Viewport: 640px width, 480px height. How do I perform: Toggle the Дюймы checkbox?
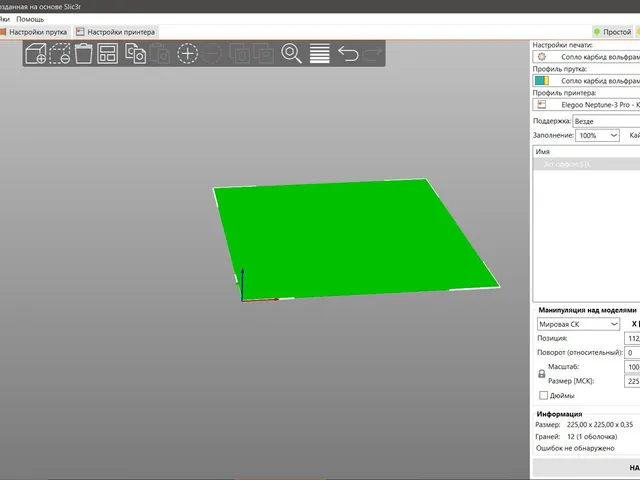tap(543, 395)
